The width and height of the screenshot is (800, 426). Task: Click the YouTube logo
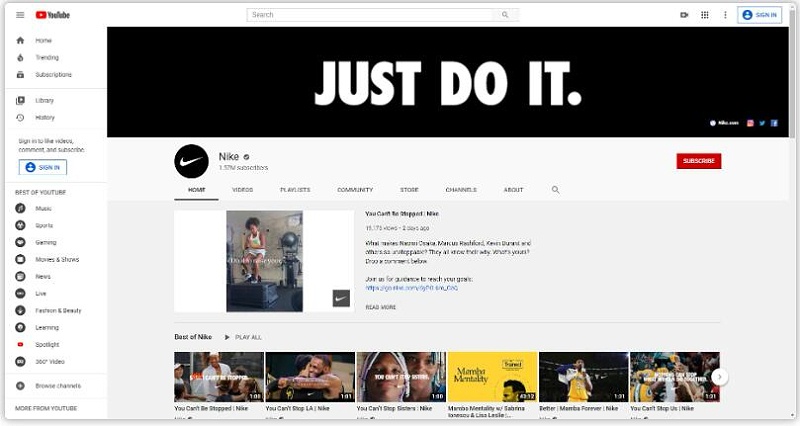pyautogui.click(x=54, y=15)
